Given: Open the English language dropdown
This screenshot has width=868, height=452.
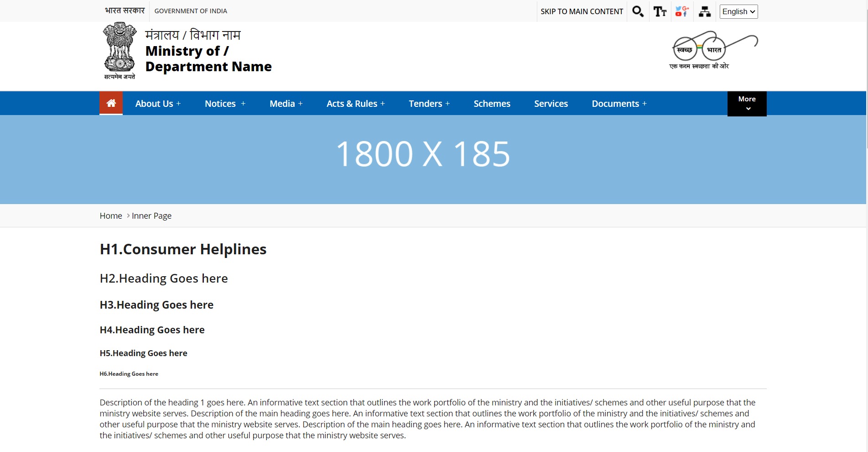Looking at the screenshot, I should (738, 11).
